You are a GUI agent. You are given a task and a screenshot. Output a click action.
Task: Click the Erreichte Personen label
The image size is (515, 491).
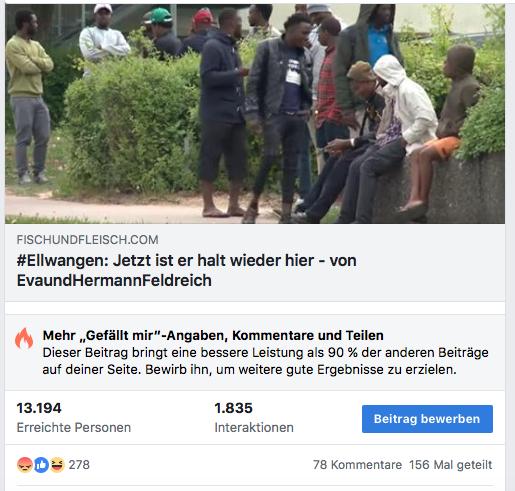point(74,427)
